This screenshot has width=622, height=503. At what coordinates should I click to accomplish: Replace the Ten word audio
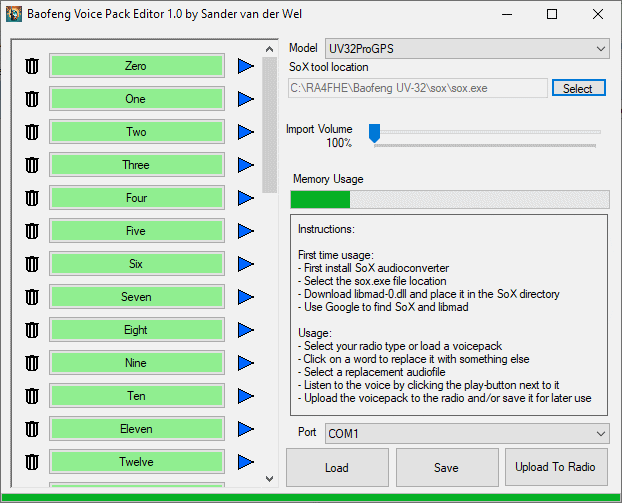tap(137, 395)
